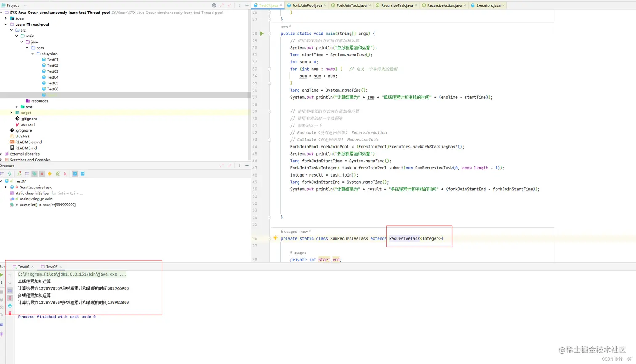Screen dimensions: 636x364
Task: Click the 5 usages hint above start,end field
Action: click(x=298, y=253)
